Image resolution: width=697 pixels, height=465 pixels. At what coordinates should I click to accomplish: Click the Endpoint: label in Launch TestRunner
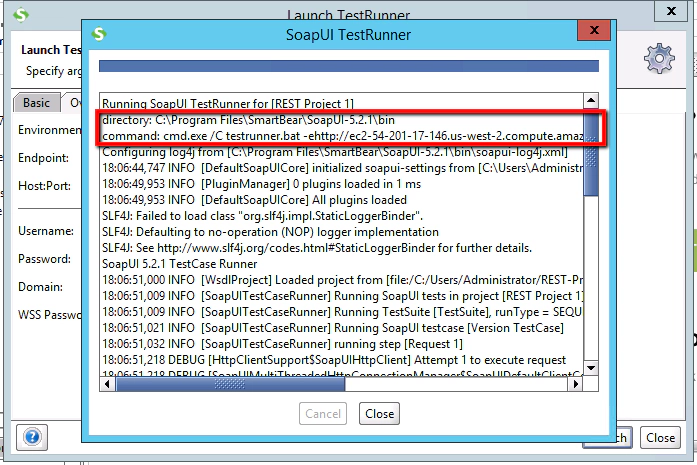44,158
